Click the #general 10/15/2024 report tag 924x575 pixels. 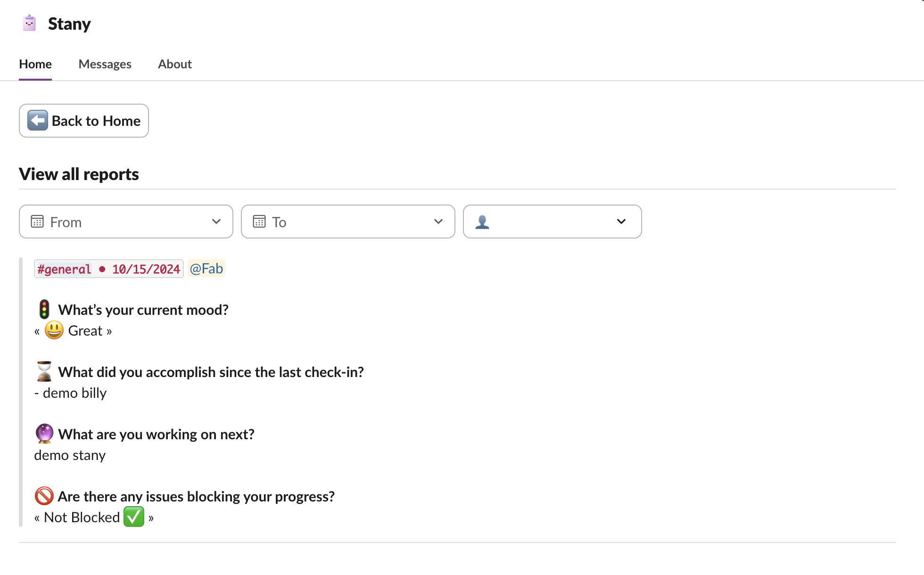pos(109,269)
